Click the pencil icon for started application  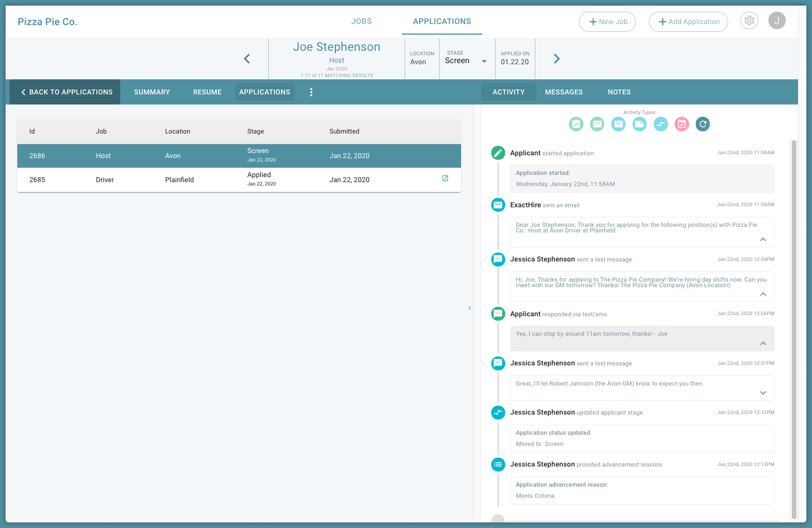point(498,153)
